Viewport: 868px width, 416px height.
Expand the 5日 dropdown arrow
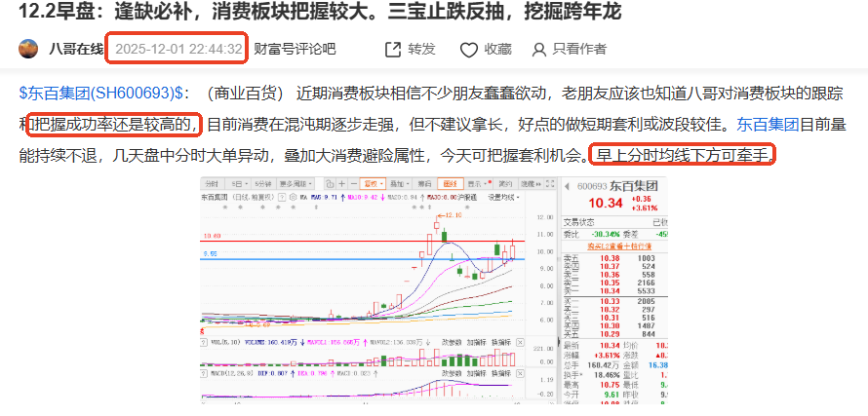coord(247,184)
